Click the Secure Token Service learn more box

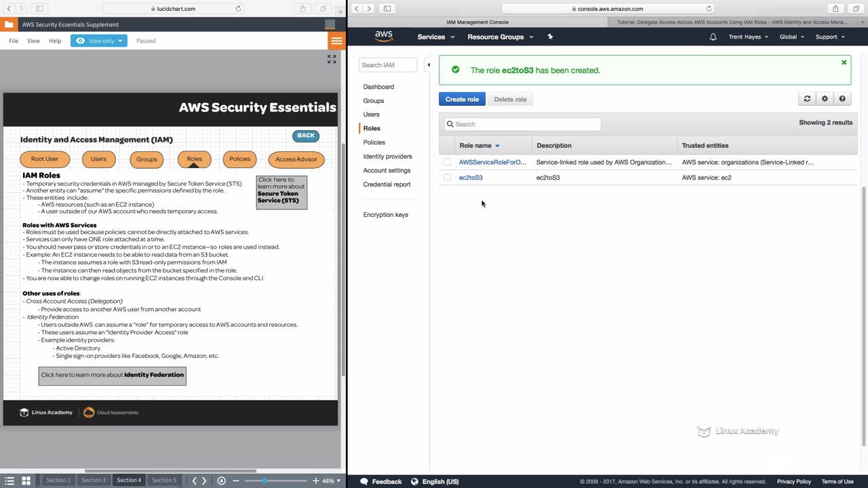tap(281, 192)
